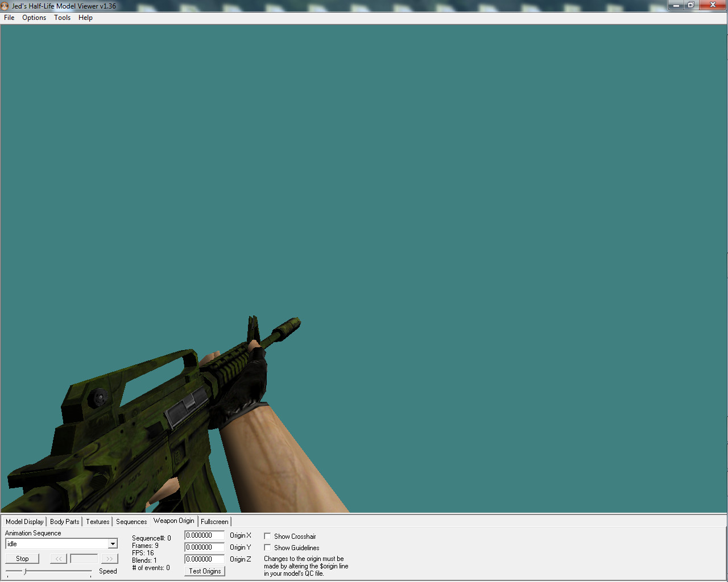Enable Show Guidelines
Image resolution: width=728 pixels, height=582 pixels.
click(x=267, y=547)
